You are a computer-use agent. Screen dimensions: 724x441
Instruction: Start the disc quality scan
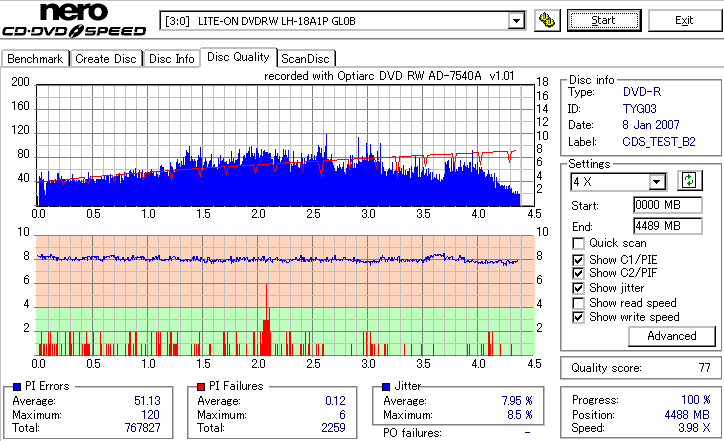(x=604, y=21)
